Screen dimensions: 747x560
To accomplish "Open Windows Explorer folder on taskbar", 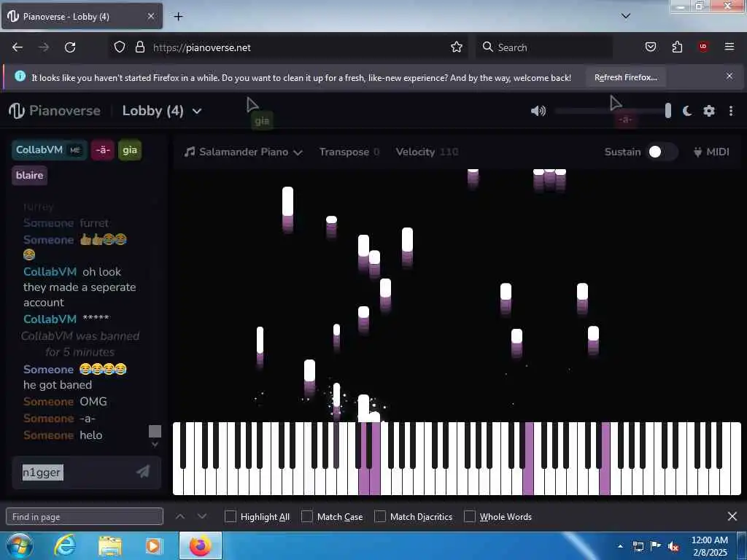I will pos(110,545).
